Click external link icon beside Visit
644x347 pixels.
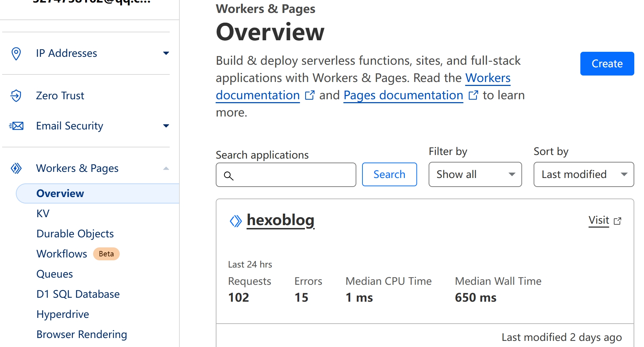[x=617, y=221]
